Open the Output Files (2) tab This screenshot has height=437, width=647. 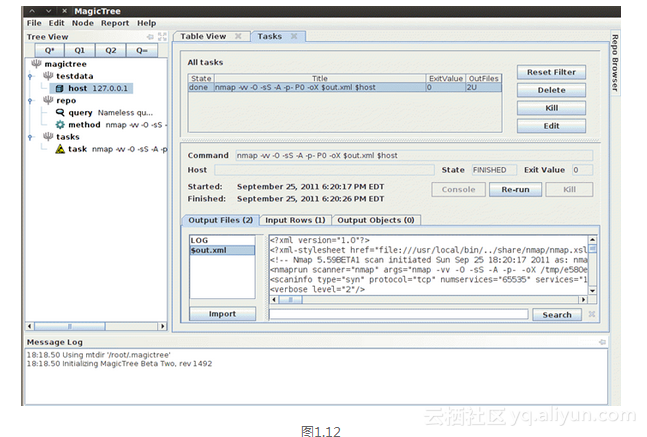point(220,220)
